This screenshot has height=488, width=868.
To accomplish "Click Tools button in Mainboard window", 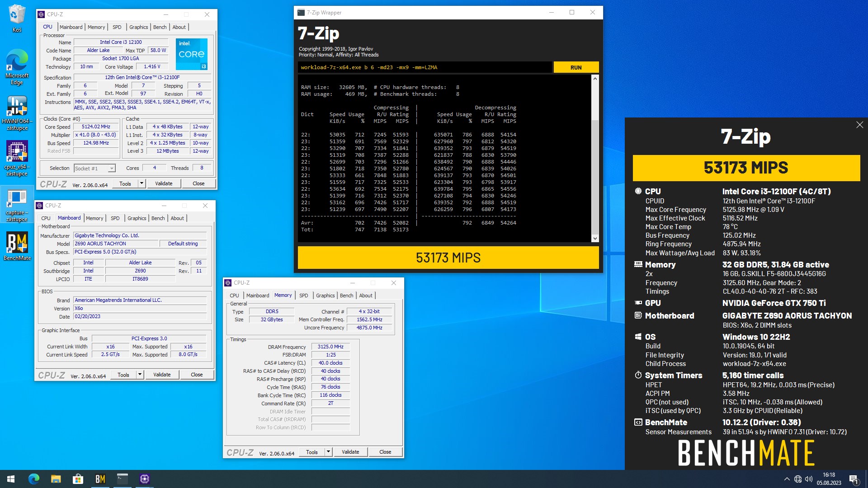I will (123, 375).
